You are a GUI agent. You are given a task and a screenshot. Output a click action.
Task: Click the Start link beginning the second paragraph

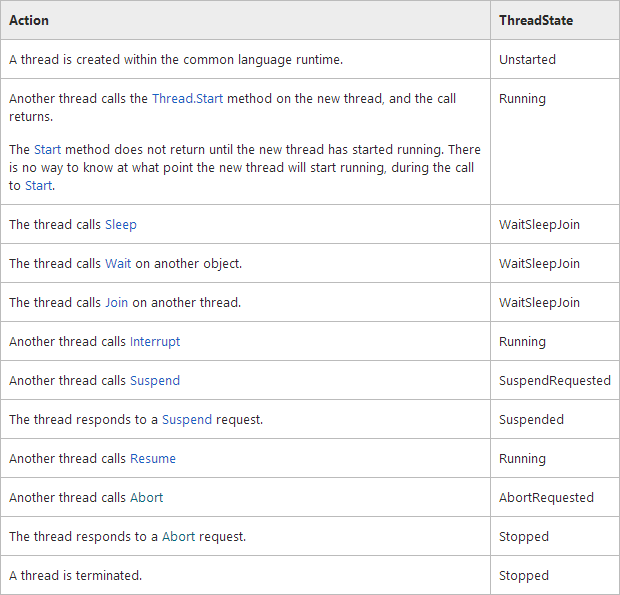click(x=47, y=150)
